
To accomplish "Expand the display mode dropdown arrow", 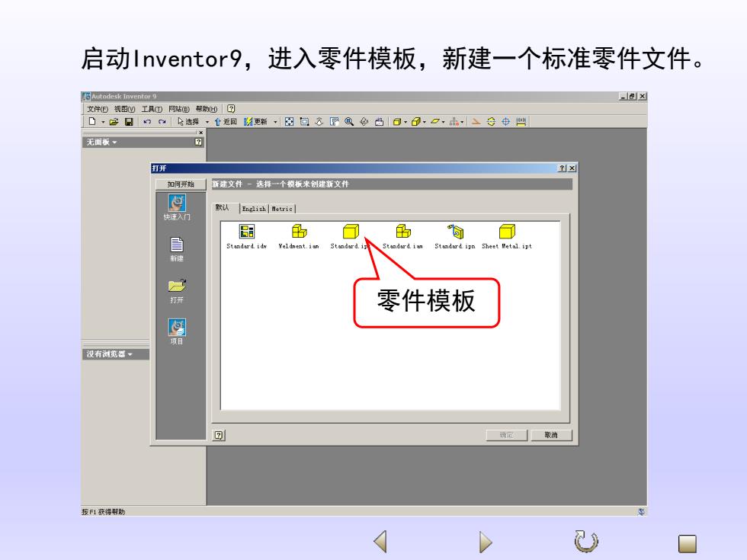I will (406, 122).
